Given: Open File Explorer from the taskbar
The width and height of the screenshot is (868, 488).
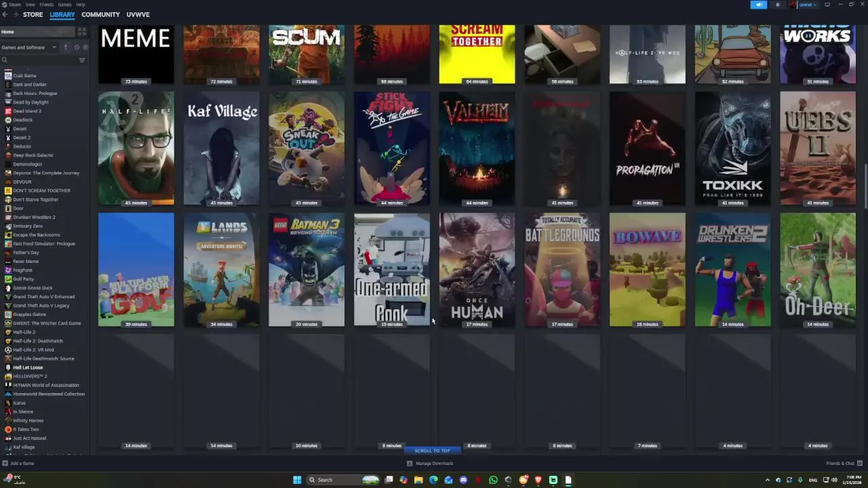Looking at the screenshot, I should point(418,480).
